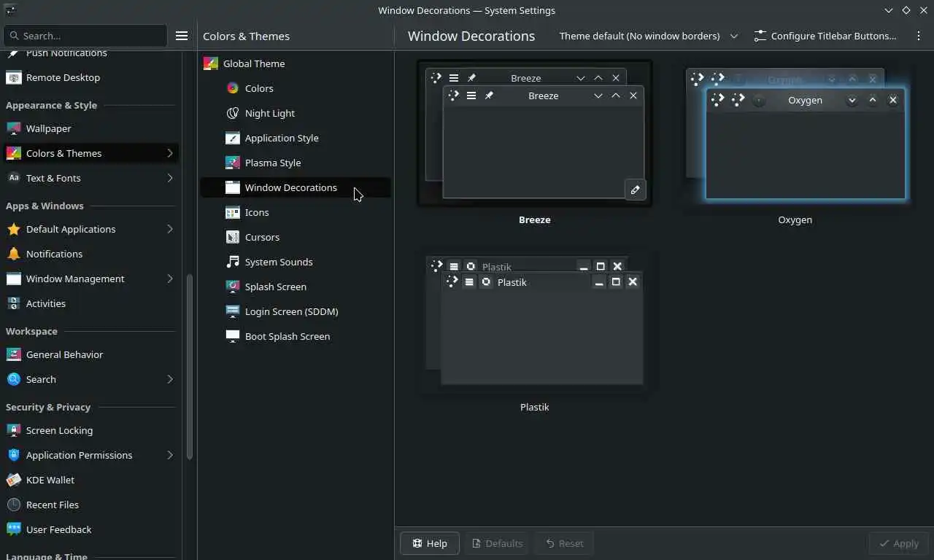The height and width of the screenshot is (560, 934).
Task: Select the Breeze decoration thumbnail
Action: pos(534,133)
